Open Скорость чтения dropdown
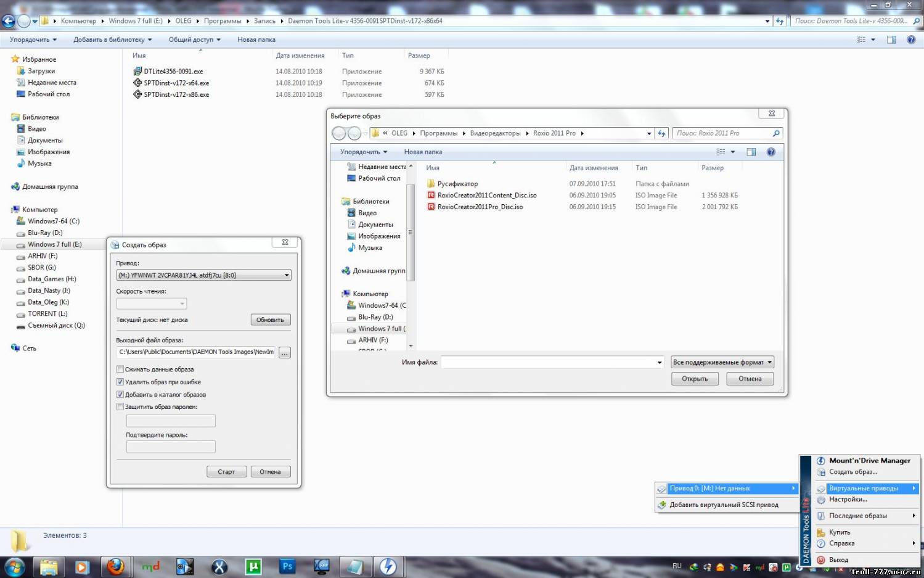The height and width of the screenshot is (578, 924). point(151,303)
